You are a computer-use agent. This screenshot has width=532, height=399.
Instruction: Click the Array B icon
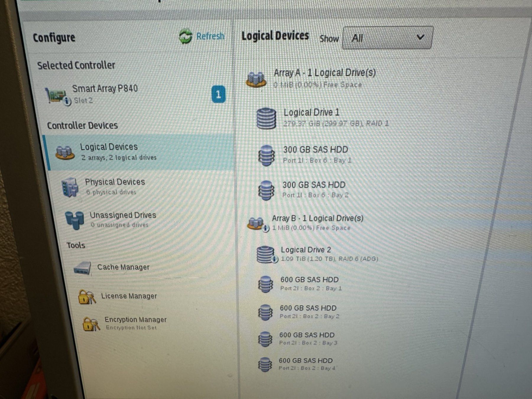[x=256, y=224]
